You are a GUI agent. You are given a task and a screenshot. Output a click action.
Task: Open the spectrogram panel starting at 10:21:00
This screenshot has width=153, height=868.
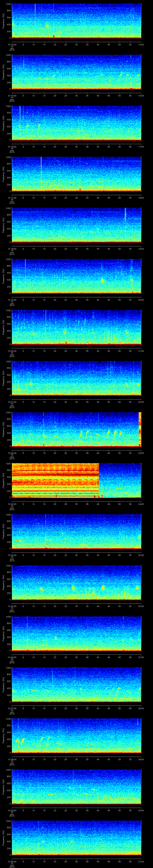click(x=77, y=378)
